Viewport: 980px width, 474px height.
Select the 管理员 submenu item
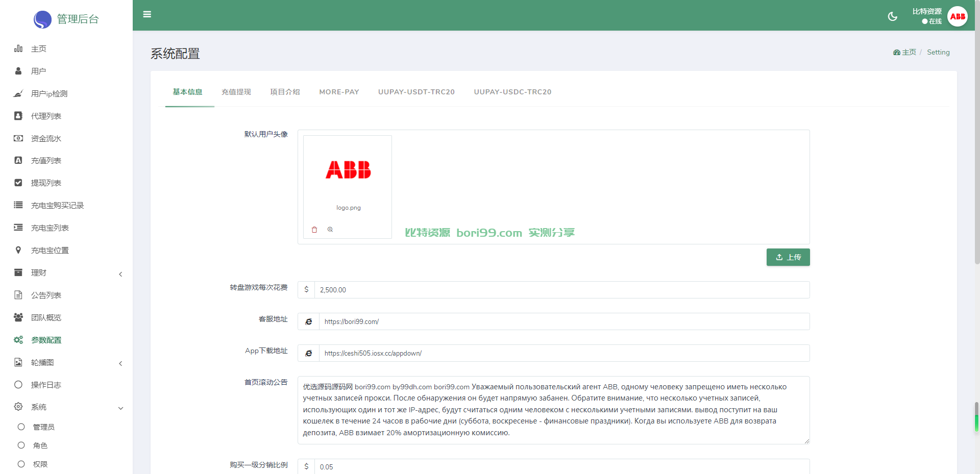point(44,427)
